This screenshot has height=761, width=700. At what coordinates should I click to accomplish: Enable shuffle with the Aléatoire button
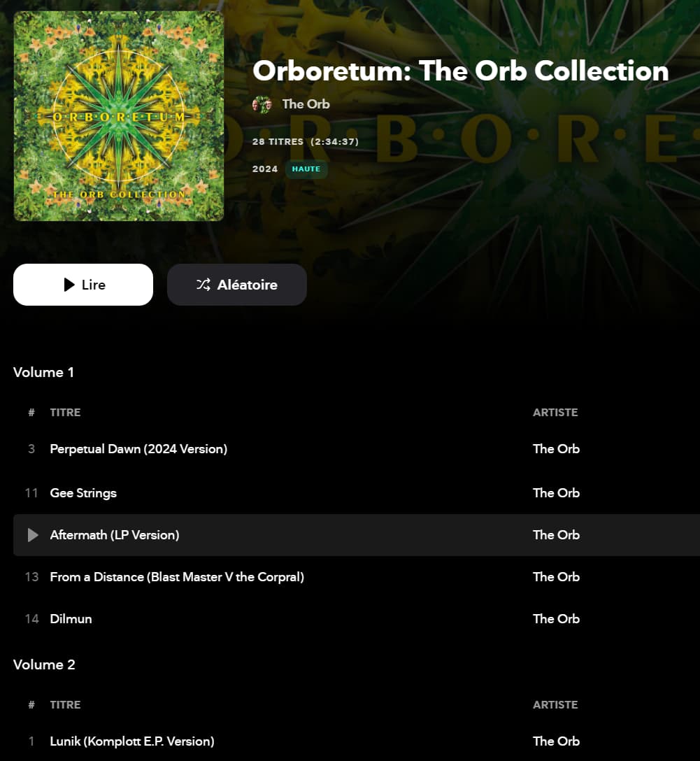(x=237, y=285)
